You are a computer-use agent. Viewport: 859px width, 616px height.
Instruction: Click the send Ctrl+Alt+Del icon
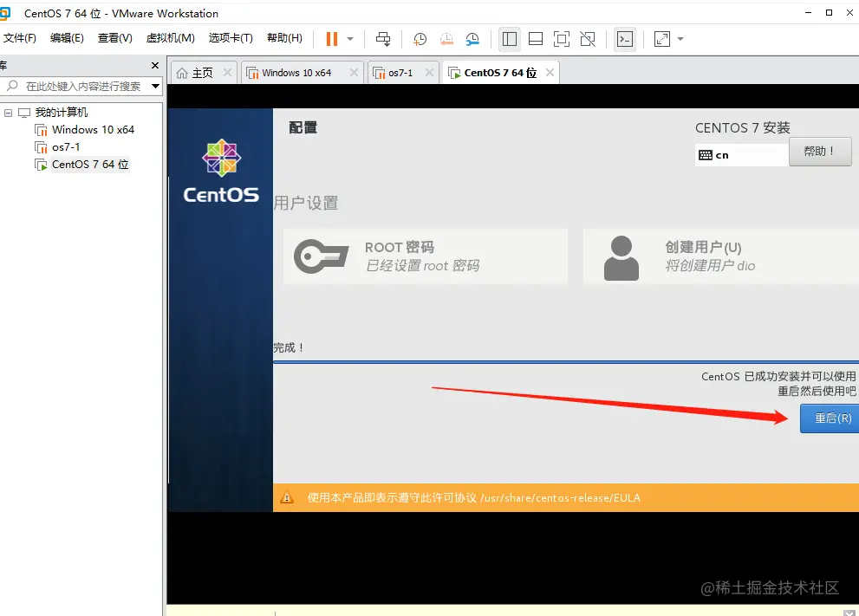[383, 39]
